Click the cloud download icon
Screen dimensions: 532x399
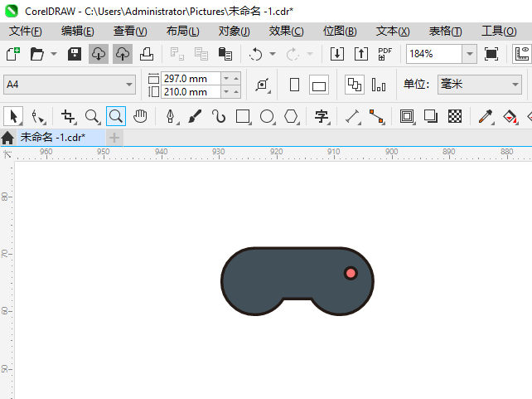99,54
